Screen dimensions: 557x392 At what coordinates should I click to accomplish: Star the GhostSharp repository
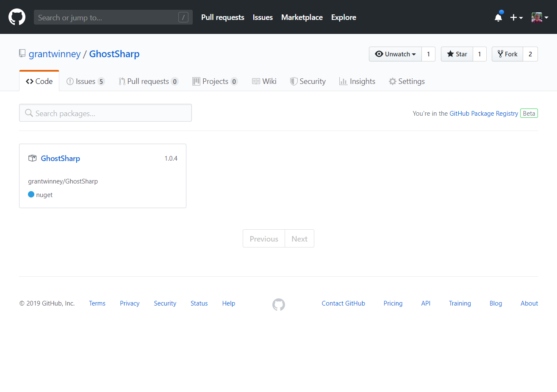(457, 54)
